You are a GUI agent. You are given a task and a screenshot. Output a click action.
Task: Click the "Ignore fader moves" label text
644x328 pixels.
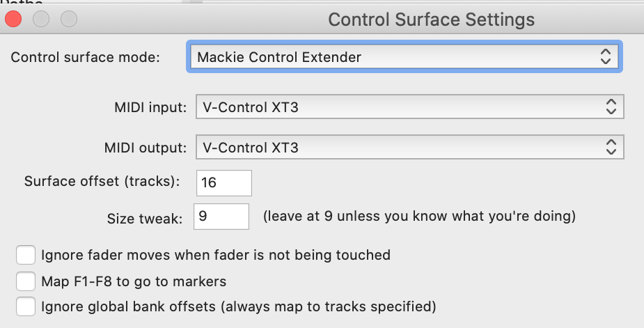point(216,255)
